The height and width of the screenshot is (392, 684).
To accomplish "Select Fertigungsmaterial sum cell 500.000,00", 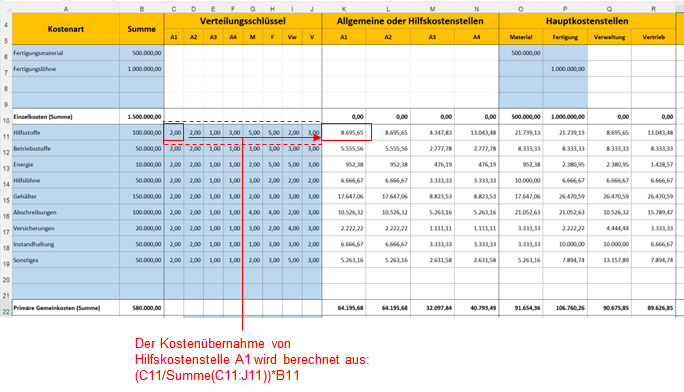I will pos(141,53).
